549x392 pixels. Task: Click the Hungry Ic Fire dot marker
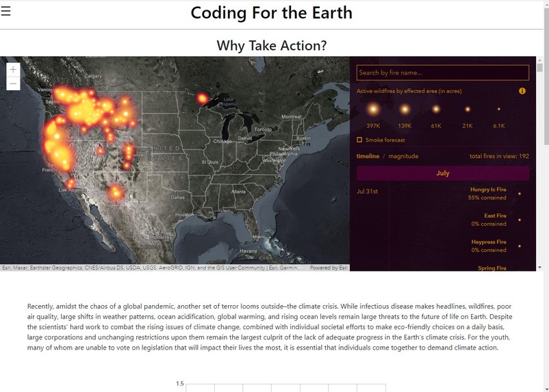[520, 194]
